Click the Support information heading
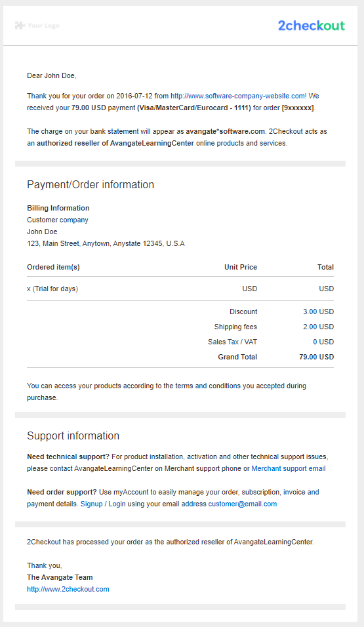364x627 pixels. pos(73,435)
